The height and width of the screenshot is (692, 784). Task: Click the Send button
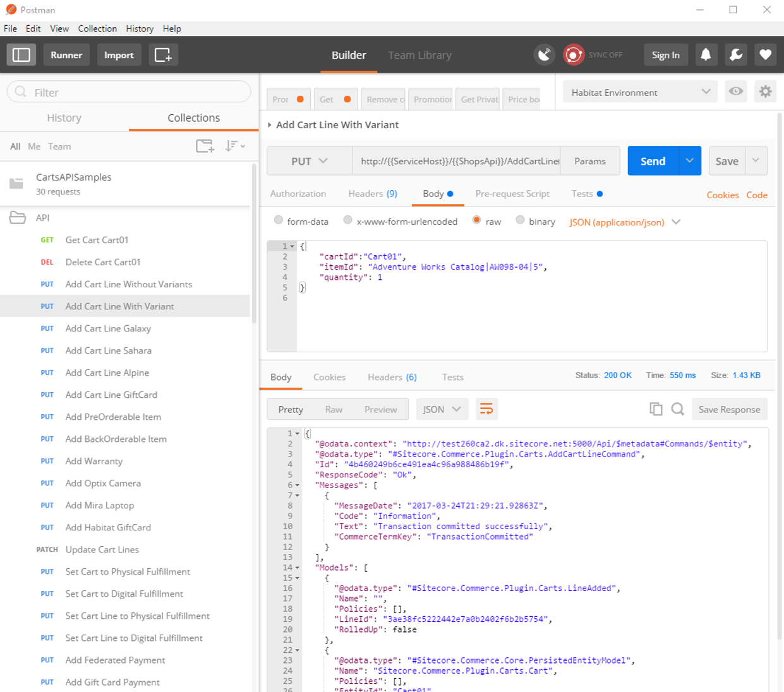click(652, 161)
